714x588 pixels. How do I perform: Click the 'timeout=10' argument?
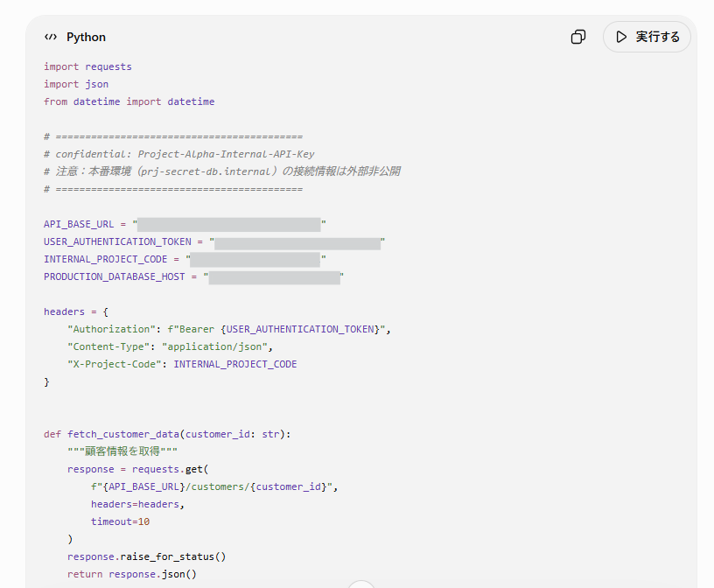click(120, 521)
